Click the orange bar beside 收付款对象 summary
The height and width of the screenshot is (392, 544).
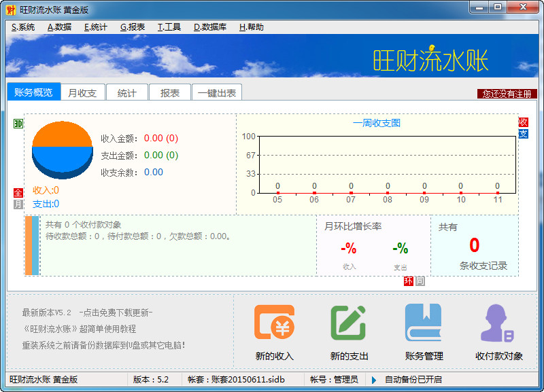29,245
